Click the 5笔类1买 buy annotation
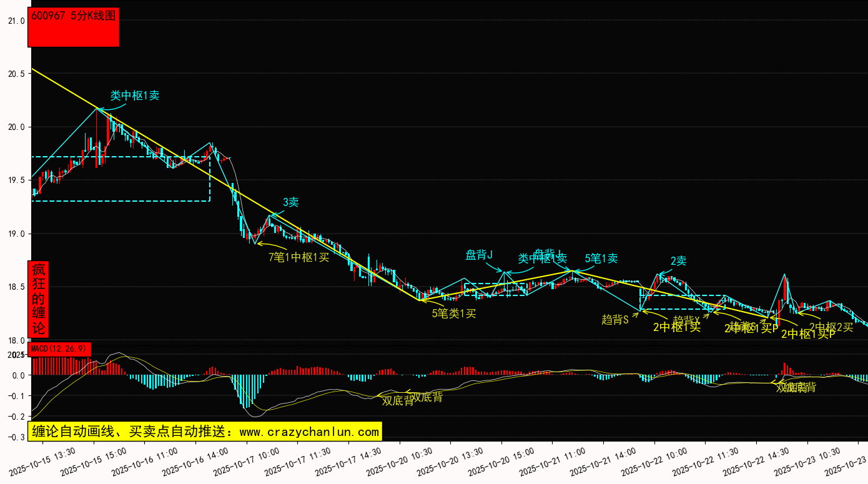The width and height of the screenshot is (868, 484). coord(454,314)
